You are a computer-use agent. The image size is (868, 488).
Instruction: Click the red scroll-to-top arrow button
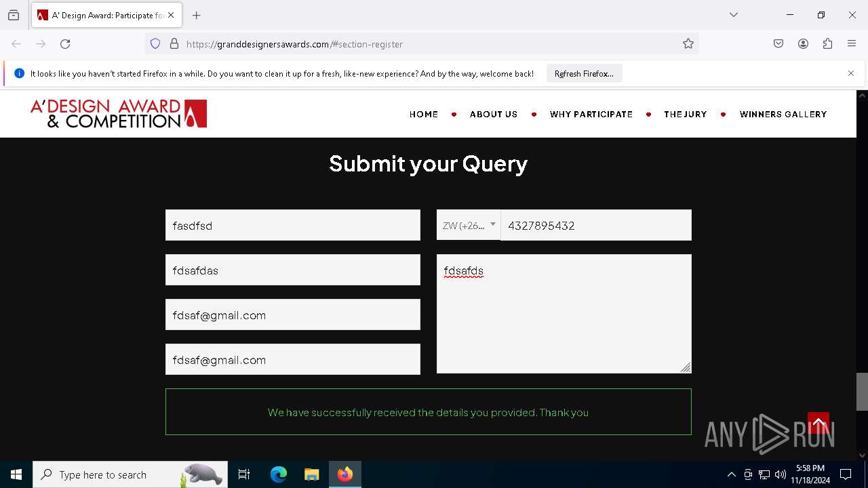[x=818, y=423]
